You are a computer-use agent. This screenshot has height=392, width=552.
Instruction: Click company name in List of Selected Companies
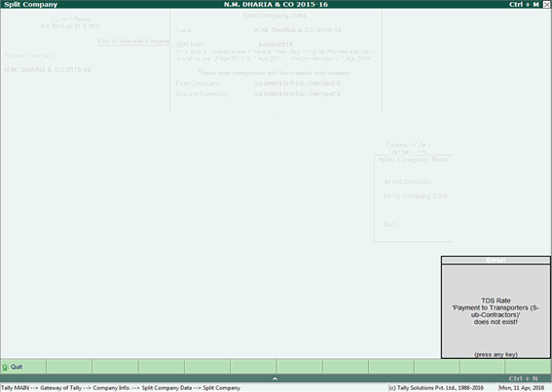[x=48, y=70]
